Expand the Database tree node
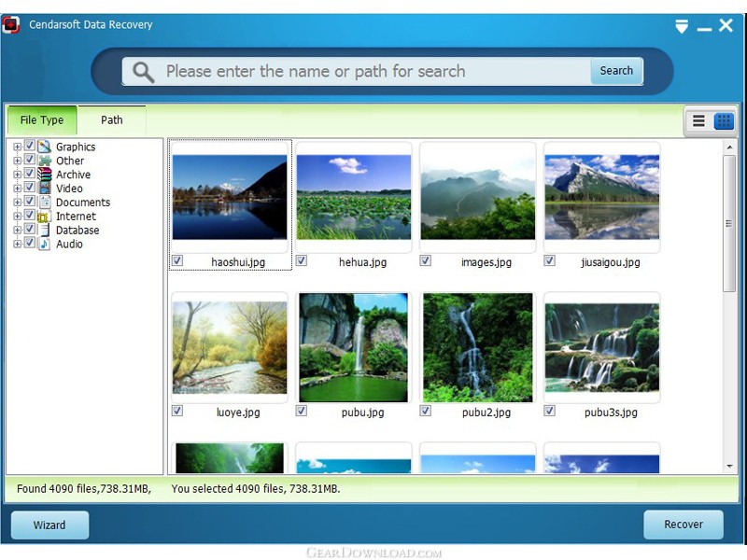 coord(17,230)
